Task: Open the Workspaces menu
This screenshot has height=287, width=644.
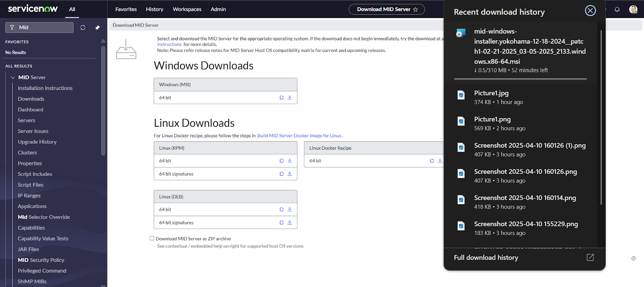Action: tap(187, 9)
